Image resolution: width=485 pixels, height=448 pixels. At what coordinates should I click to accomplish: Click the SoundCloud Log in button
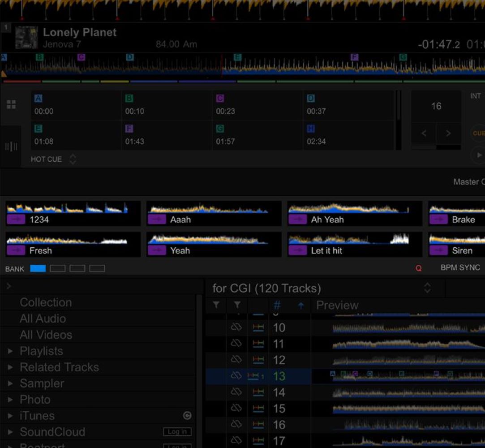click(x=177, y=431)
